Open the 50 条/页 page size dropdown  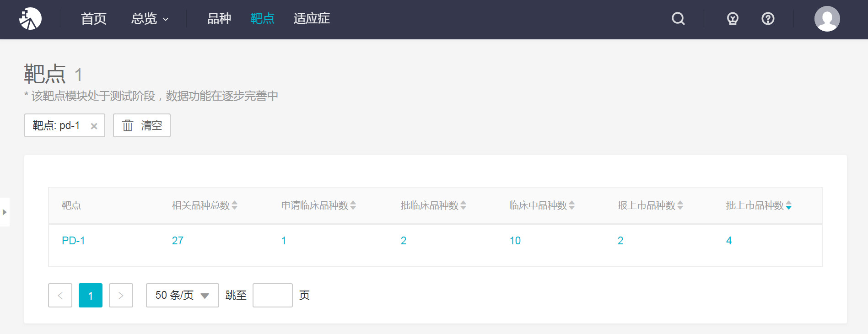point(182,295)
